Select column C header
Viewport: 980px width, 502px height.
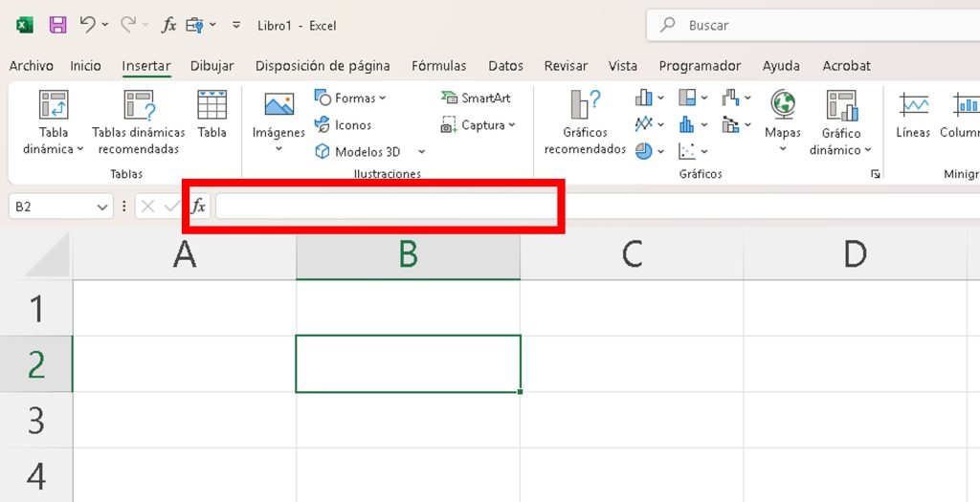632,254
